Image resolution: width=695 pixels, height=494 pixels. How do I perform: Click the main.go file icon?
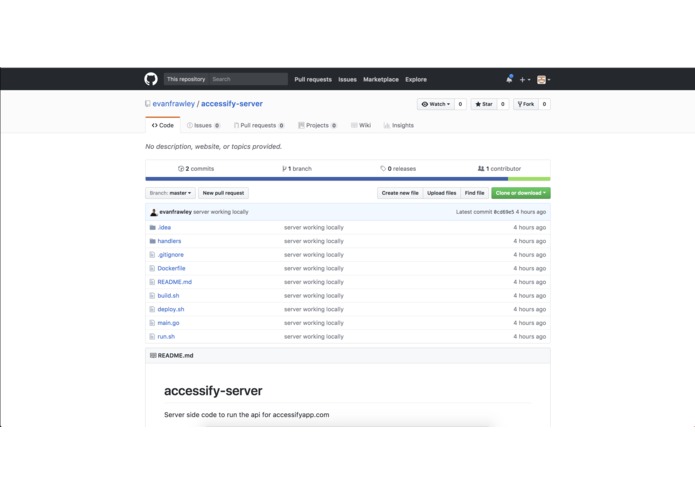pos(152,323)
